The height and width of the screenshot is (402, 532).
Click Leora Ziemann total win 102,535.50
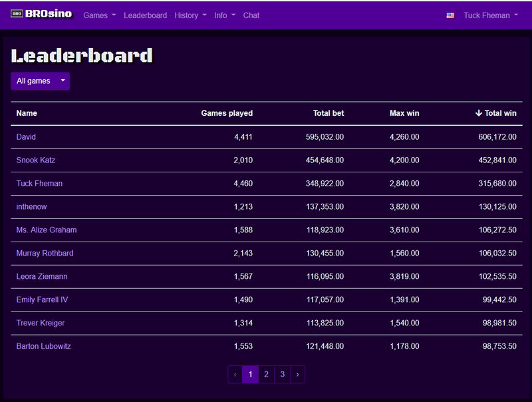[x=497, y=276]
